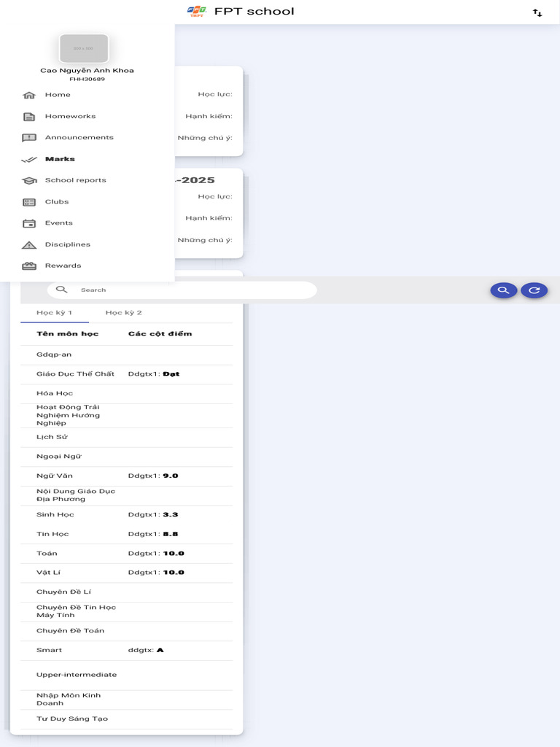Click the blue round refresh button
The image size is (560, 747).
click(x=534, y=290)
